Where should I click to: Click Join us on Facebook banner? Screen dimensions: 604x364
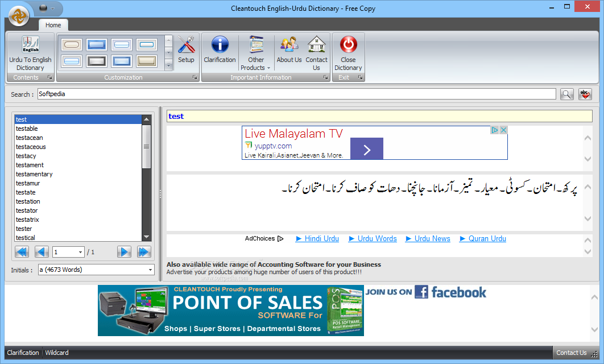pyautogui.click(x=425, y=292)
